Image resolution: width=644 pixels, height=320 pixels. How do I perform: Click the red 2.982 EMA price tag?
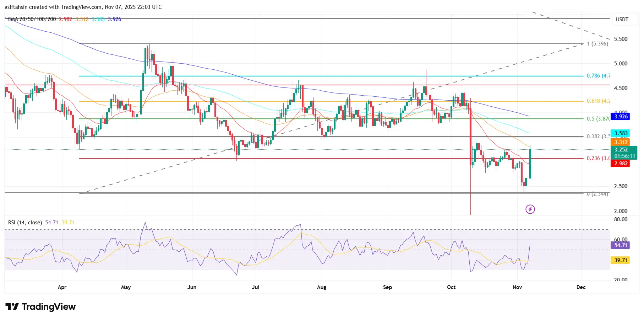tap(621, 164)
